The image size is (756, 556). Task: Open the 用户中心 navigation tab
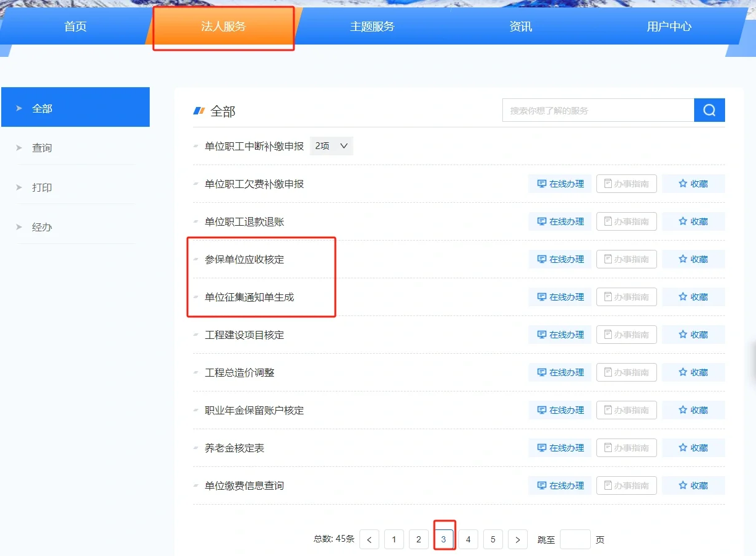[x=669, y=27]
